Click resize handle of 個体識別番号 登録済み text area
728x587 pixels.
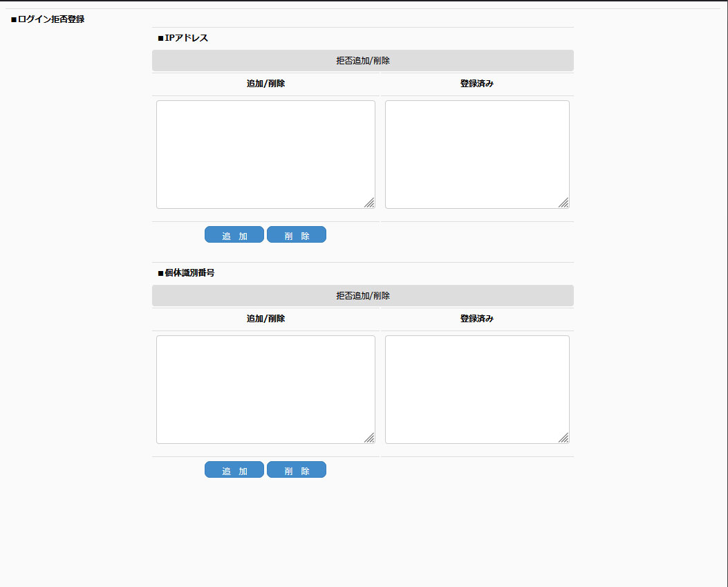[564, 438]
